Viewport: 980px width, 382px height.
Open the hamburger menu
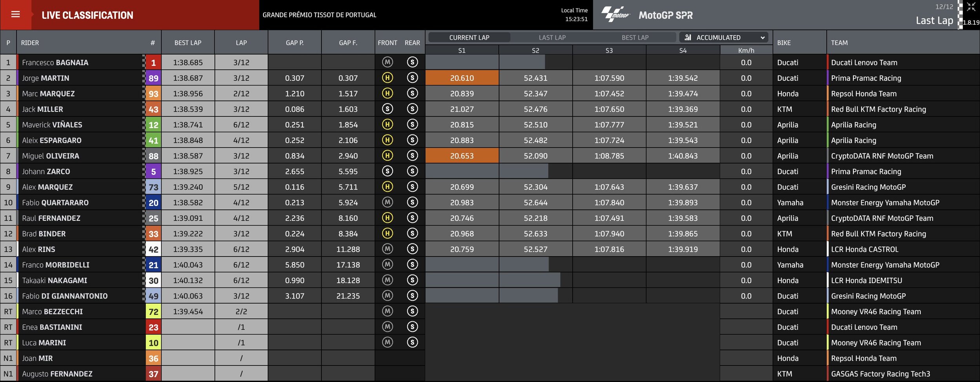[x=16, y=15]
